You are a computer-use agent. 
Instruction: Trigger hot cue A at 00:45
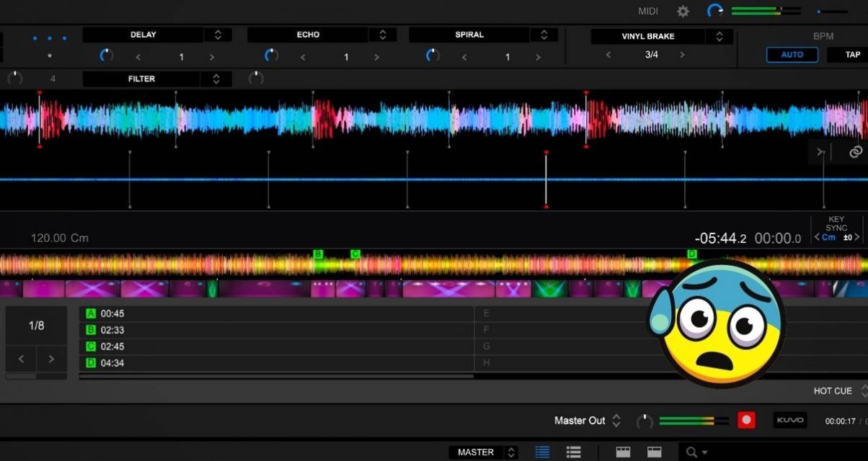click(x=90, y=313)
